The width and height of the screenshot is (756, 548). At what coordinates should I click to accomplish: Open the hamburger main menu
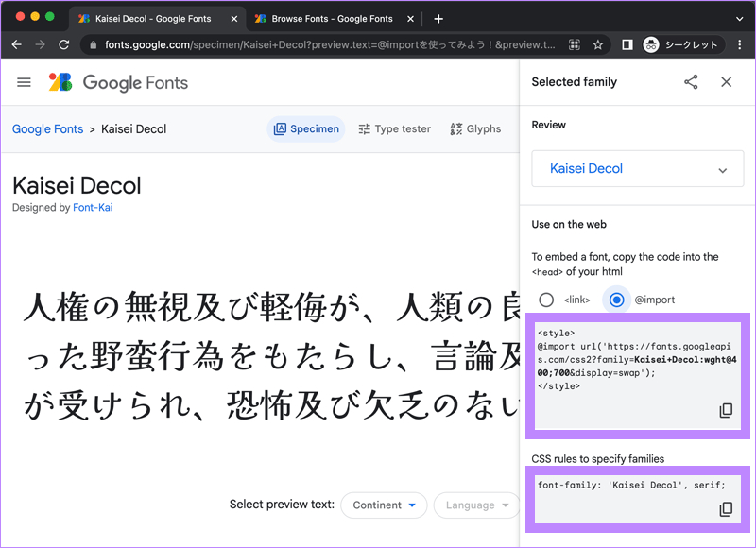click(x=25, y=82)
